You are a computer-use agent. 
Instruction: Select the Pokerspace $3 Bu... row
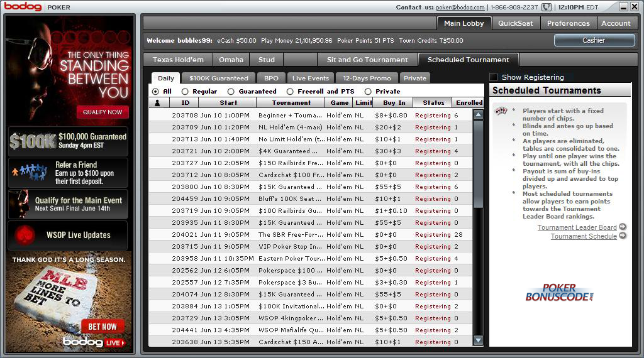(x=311, y=282)
